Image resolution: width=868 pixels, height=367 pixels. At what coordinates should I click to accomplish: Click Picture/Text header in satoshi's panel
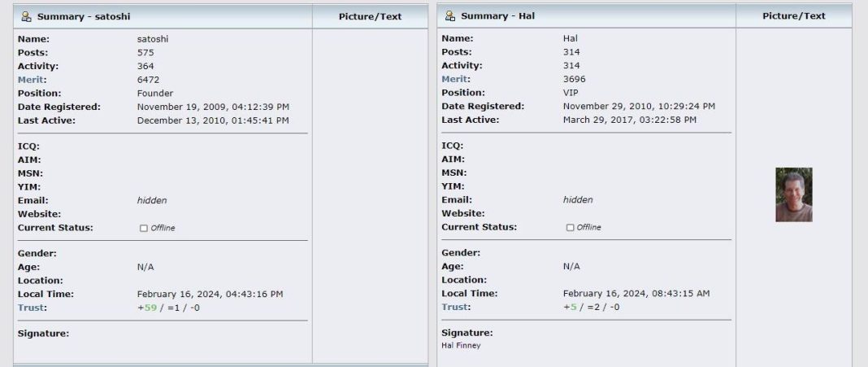[370, 16]
